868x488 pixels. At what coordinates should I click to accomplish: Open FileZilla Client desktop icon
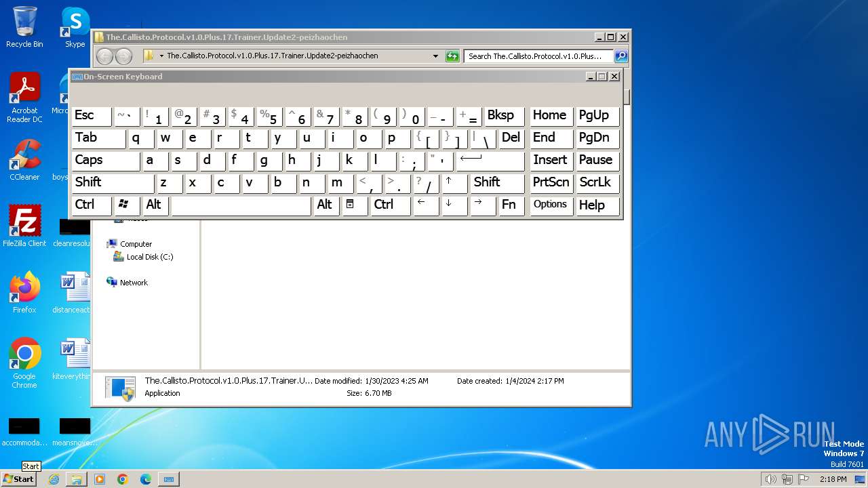24,226
